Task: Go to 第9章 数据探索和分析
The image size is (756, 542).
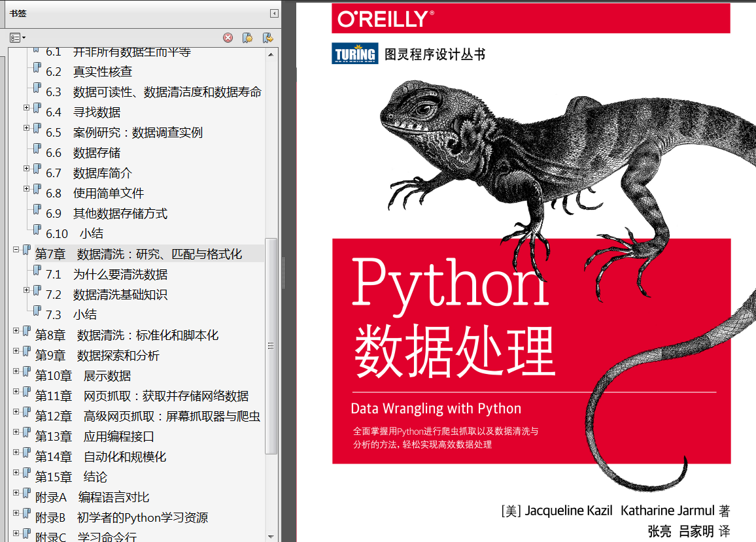Action: pos(97,356)
